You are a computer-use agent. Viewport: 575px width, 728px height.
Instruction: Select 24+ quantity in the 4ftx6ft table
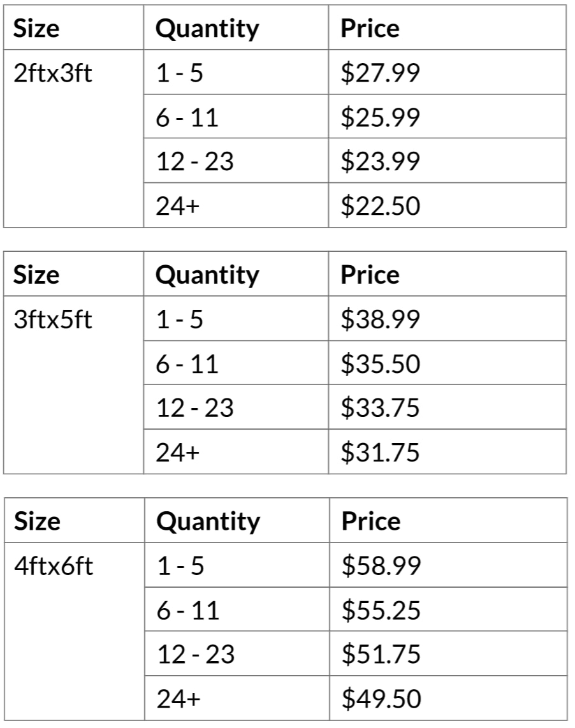tap(237, 698)
